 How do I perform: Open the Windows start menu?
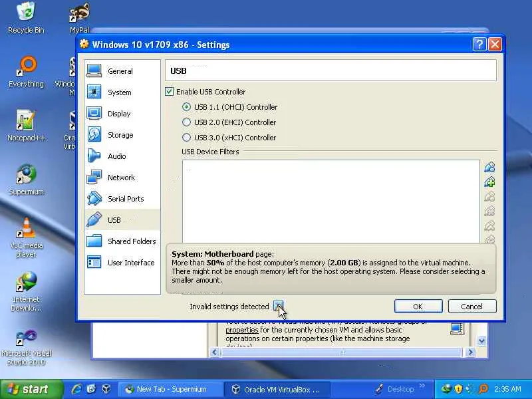[x=31, y=389]
